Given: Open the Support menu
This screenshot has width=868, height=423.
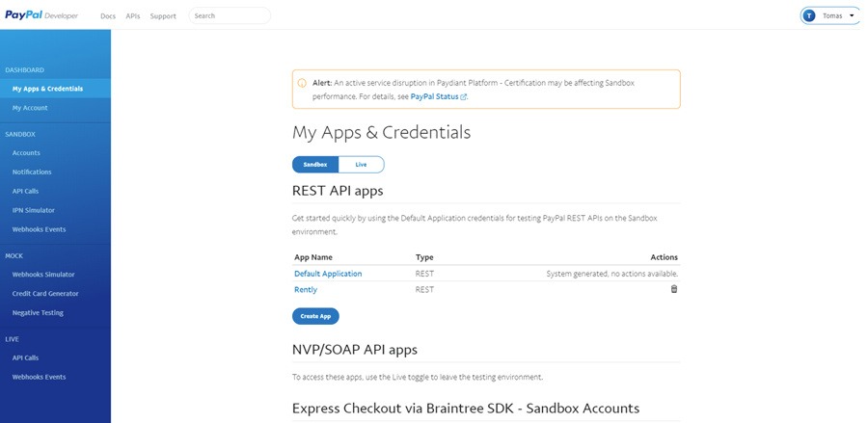Looking at the screenshot, I should tap(163, 16).
